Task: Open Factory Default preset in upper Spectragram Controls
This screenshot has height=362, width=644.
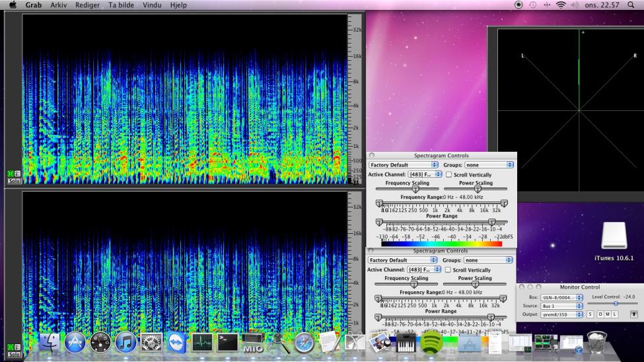Action: 404,164
